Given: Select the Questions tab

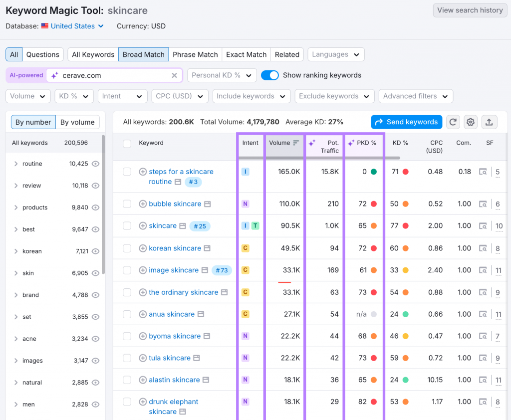Looking at the screenshot, I should [x=43, y=54].
